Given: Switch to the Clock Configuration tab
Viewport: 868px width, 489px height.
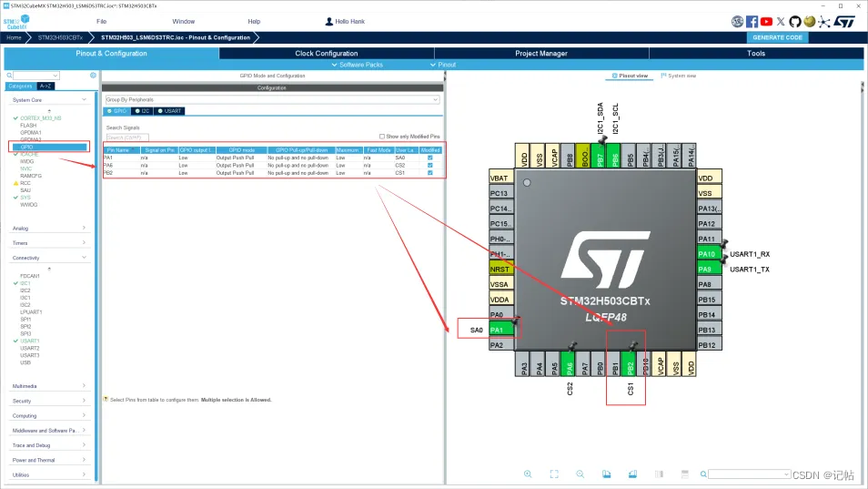Looking at the screenshot, I should (x=327, y=53).
